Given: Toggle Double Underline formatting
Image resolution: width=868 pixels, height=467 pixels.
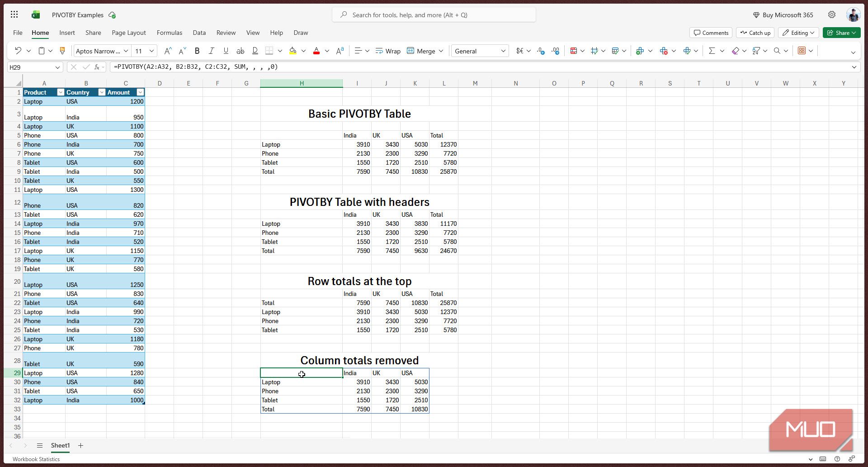Looking at the screenshot, I should click(x=255, y=51).
